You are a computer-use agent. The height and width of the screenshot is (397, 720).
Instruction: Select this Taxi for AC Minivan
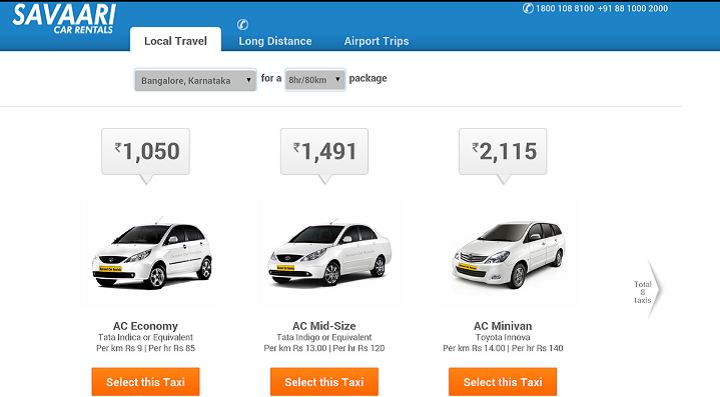(503, 382)
